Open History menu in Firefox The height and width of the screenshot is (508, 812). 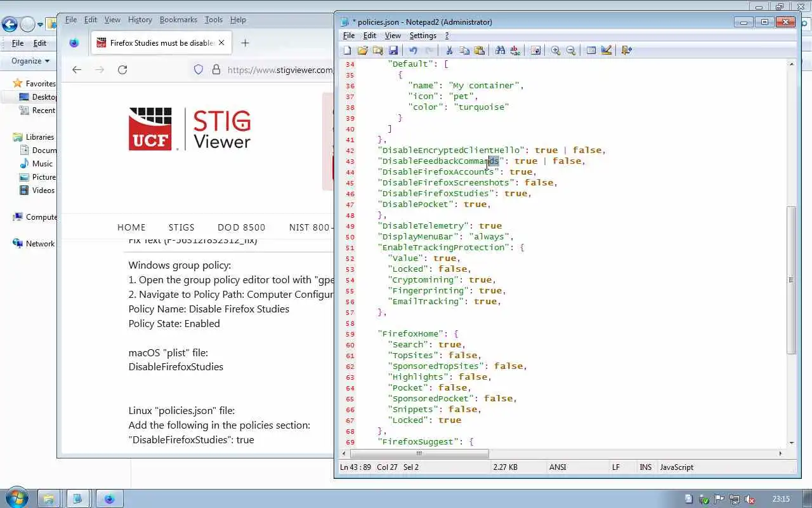click(x=140, y=20)
